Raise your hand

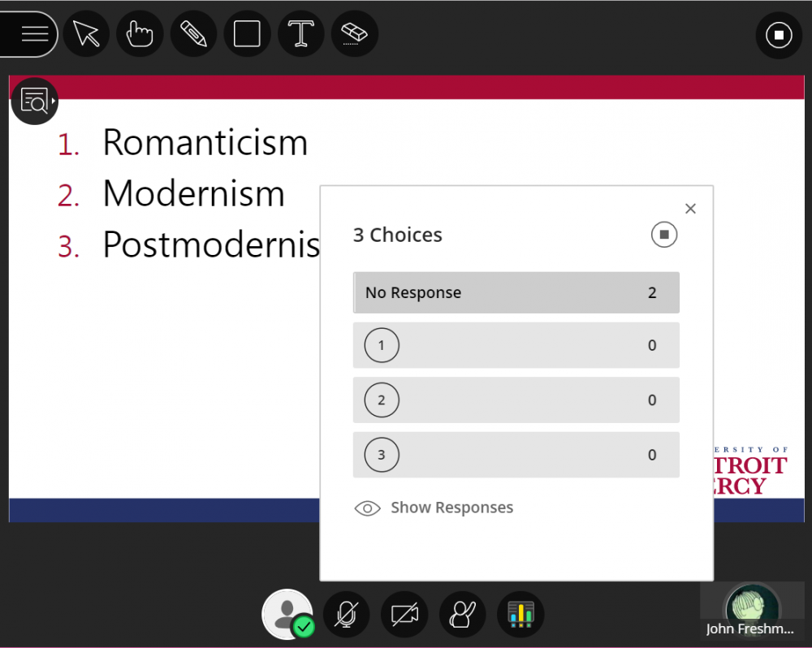(x=462, y=615)
